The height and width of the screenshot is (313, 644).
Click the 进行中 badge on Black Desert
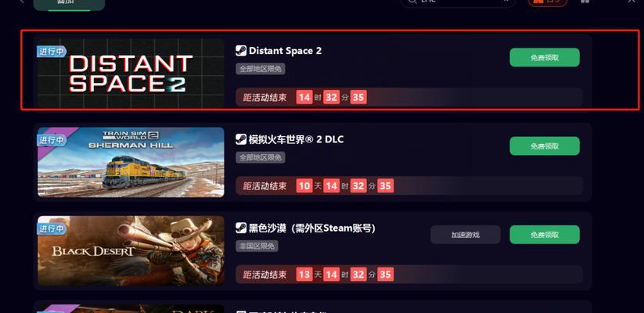coord(52,228)
